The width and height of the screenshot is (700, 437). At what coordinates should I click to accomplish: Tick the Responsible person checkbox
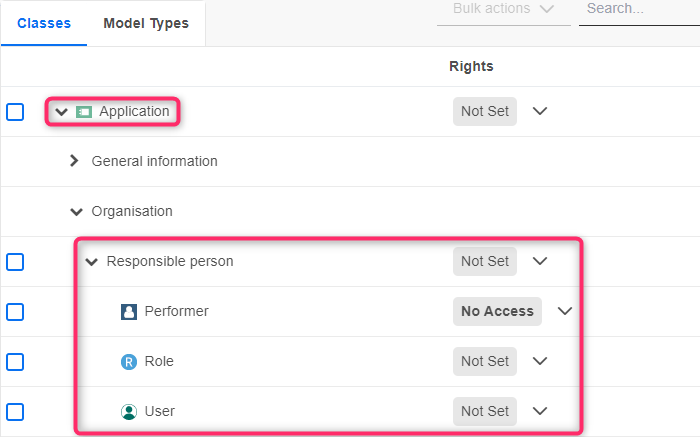15,262
